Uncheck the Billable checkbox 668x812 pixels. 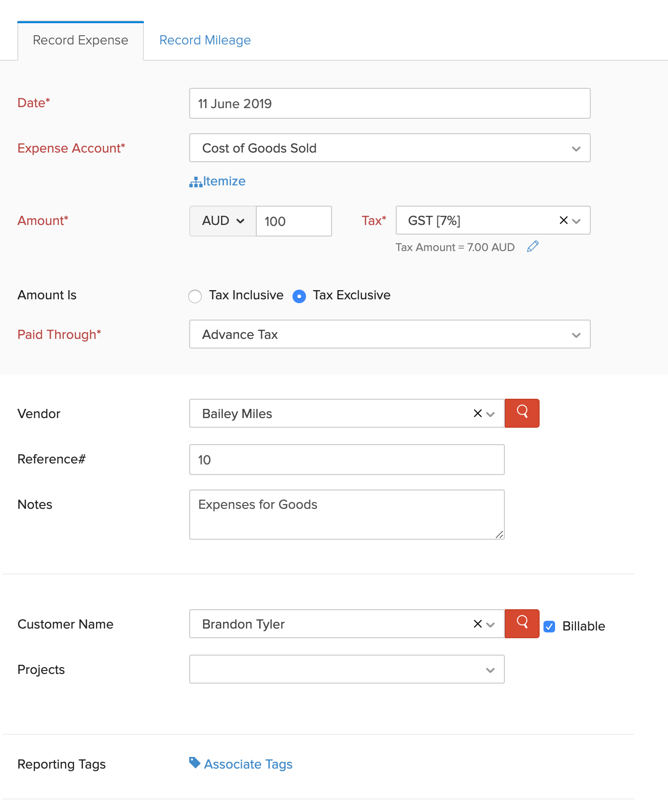coord(549,627)
